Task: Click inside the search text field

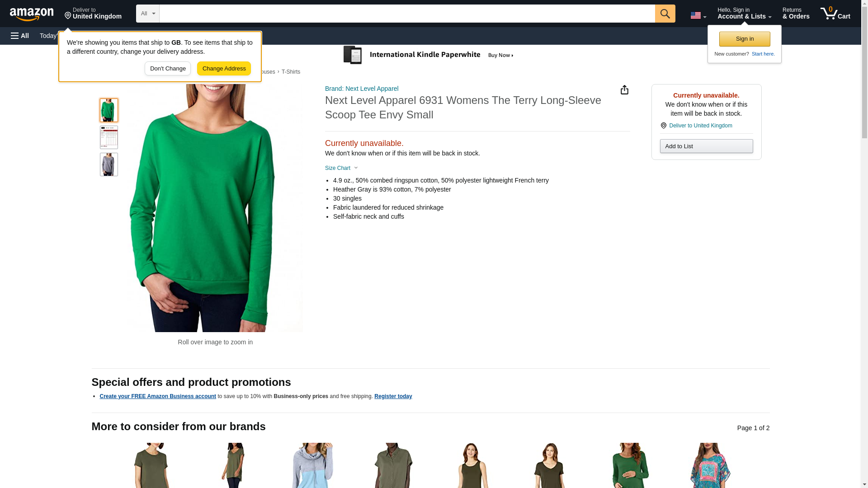Action: 407,14
